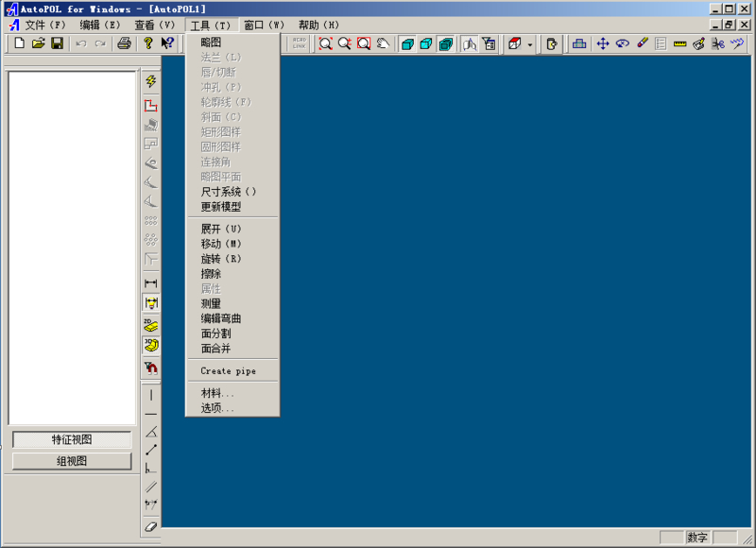Click the Print icon in toolbar

pos(123,43)
